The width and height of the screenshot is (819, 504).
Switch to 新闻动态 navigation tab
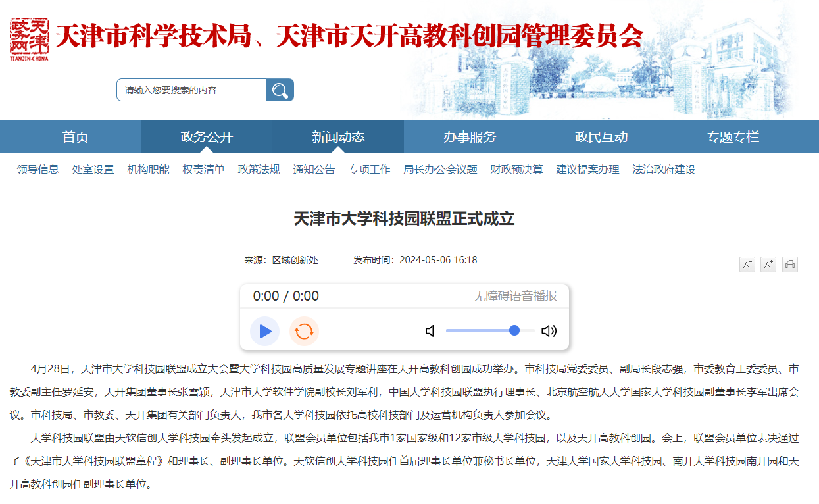[338, 137]
